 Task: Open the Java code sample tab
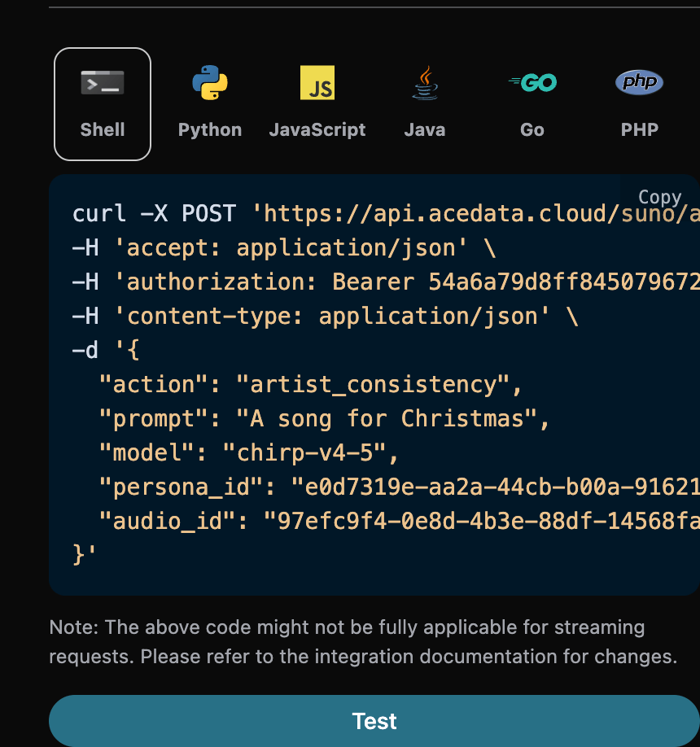[x=424, y=130]
